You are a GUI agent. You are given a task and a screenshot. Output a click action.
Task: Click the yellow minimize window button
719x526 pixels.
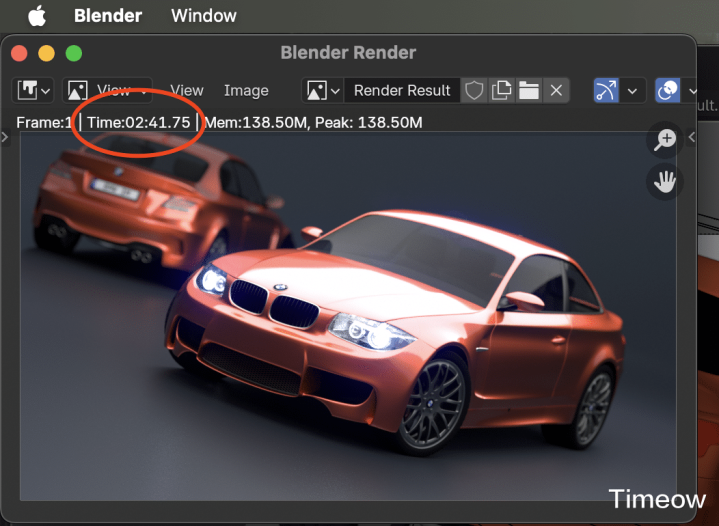[46, 53]
